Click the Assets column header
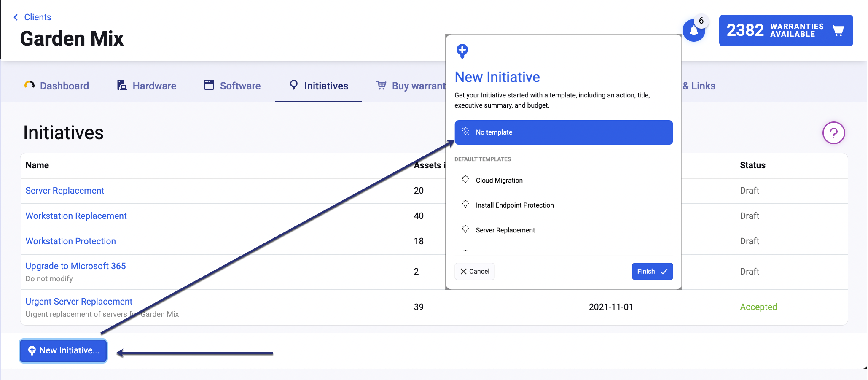This screenshot has height=380, width=868. click(x=429, y=165)
